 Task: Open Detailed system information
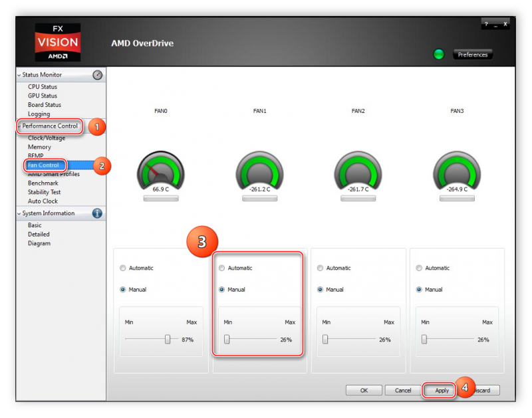coord(39,235)
